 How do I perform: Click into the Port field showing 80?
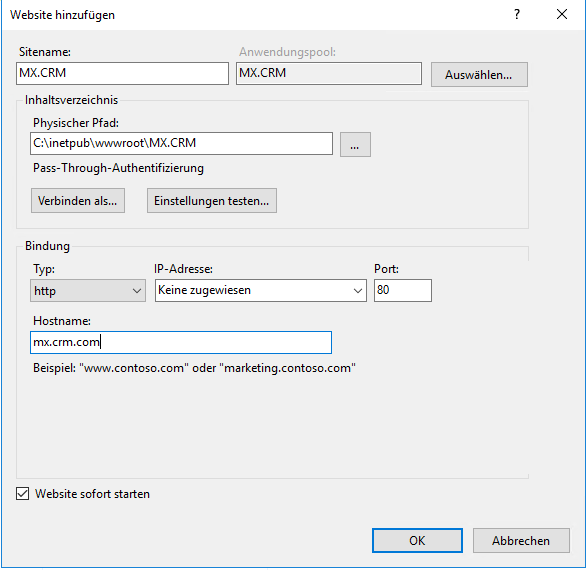point(403,290)
